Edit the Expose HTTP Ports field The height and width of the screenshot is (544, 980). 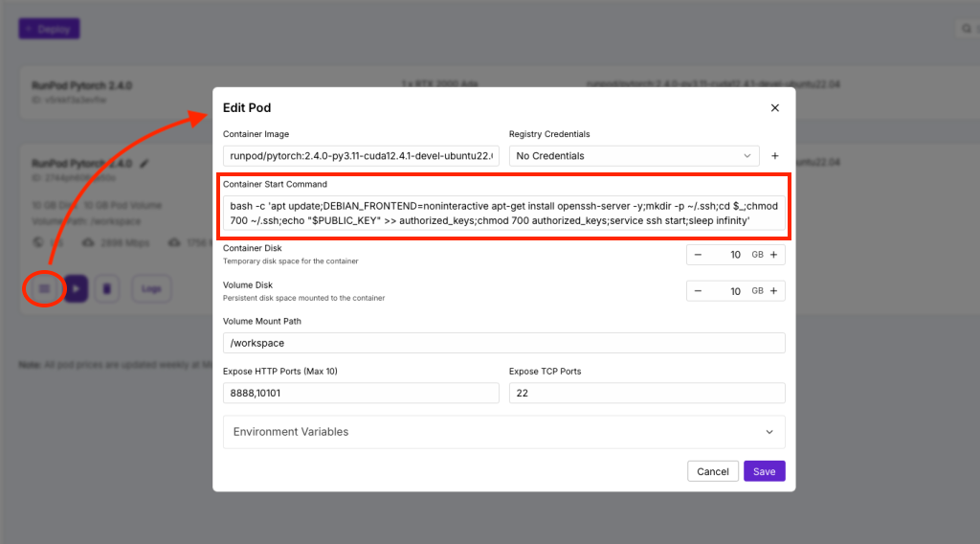coord(361,394)
